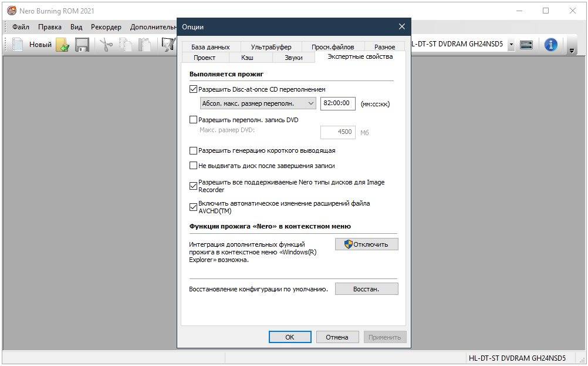Screen dimensions: 588x366
Task: Click the Copy icon in the toolbar
Action: point(125,45)
